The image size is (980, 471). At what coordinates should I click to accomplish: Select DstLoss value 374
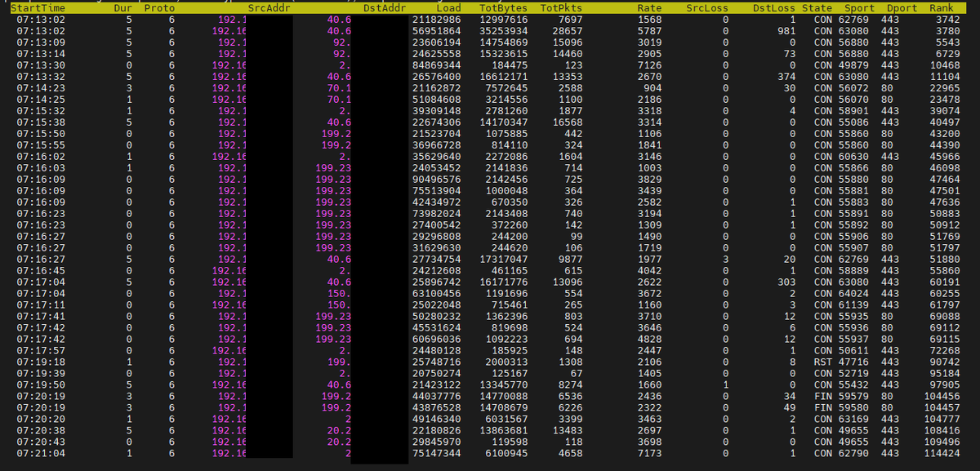(786, 76)
